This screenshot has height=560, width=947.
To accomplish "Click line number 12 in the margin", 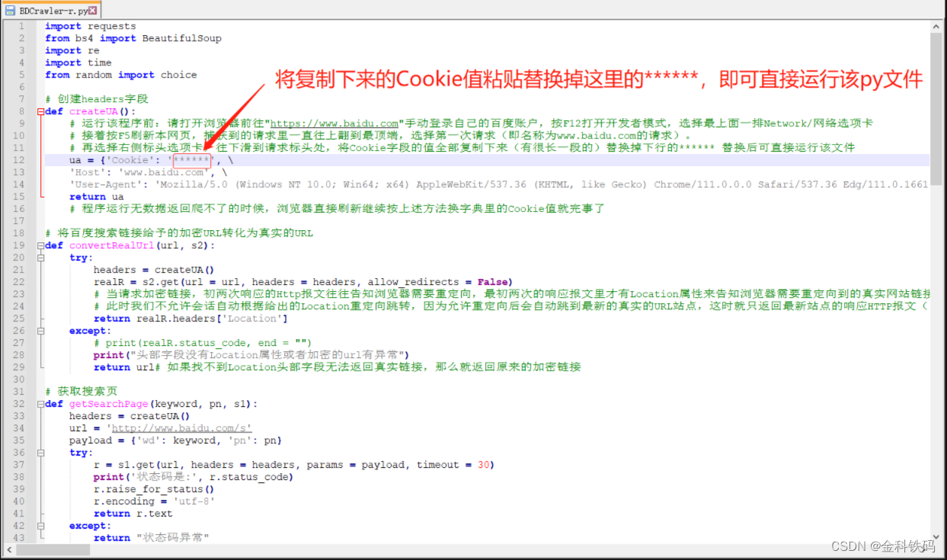I will [19, 160].
